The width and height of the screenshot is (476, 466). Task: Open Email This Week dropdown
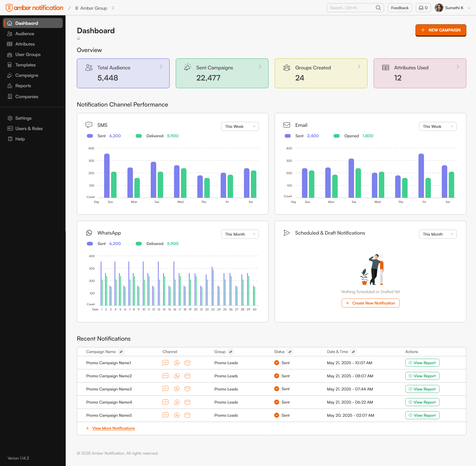click(x=438, y=126)
